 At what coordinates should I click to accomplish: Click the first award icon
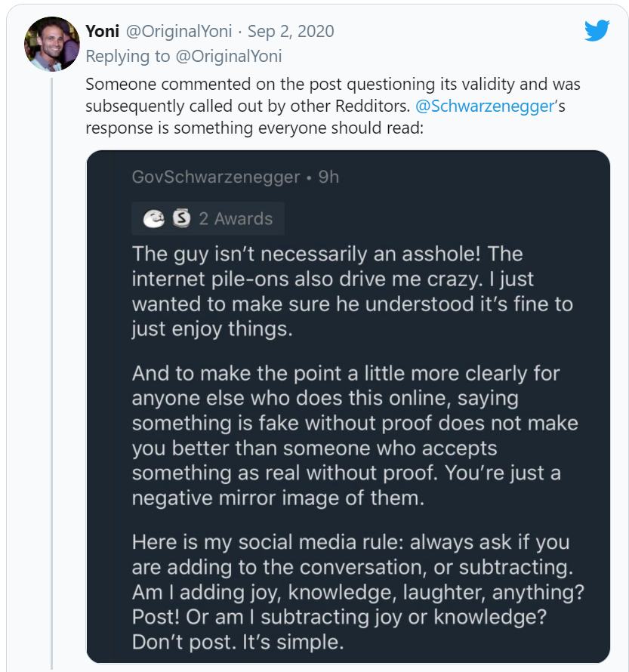(153, 218)
